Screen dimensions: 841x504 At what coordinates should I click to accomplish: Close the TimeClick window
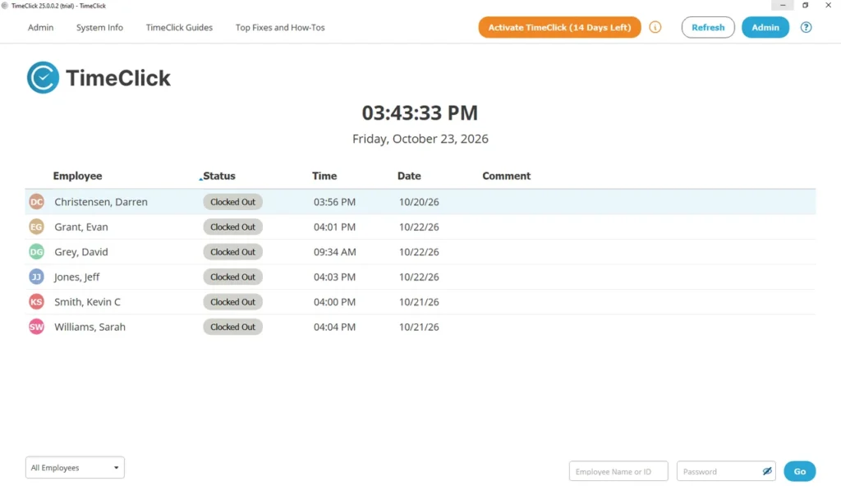[x=828, y=6]
